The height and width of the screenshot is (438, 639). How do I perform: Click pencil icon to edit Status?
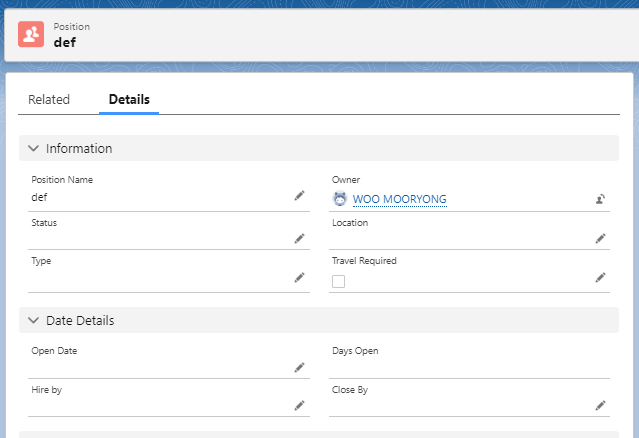tap(299, 238)
